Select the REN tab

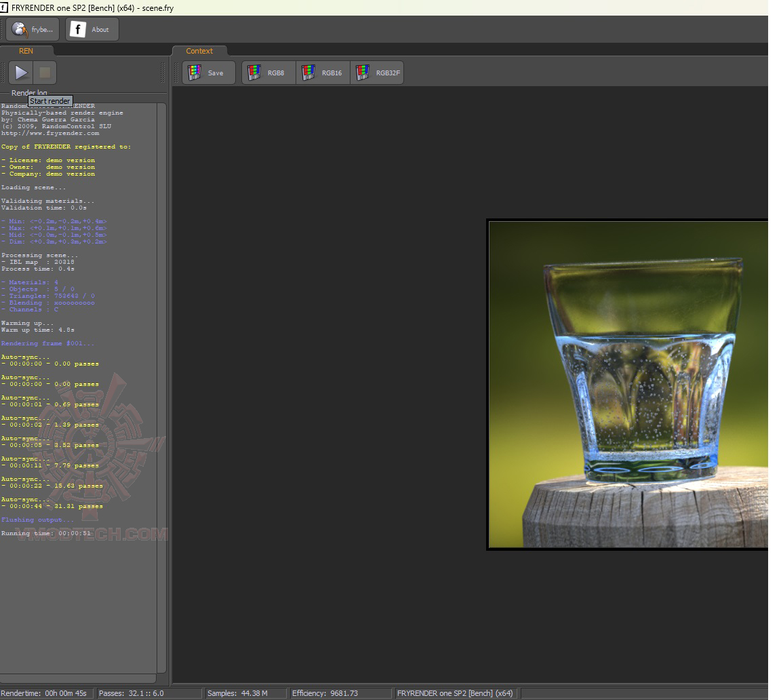pyautogui.click(x=26, y=51)
